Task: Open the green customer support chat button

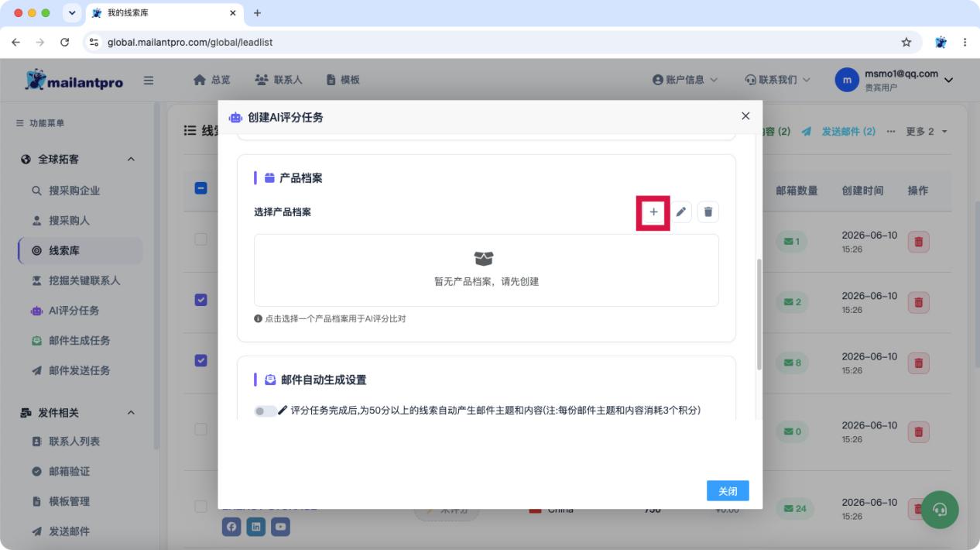Action: 940,509
